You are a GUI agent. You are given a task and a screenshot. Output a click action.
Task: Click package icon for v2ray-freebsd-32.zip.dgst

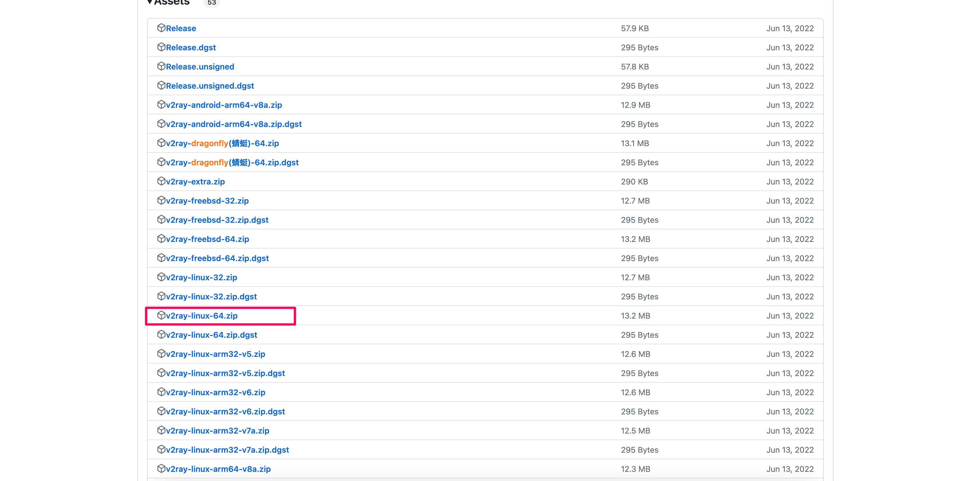click(161, 219)
